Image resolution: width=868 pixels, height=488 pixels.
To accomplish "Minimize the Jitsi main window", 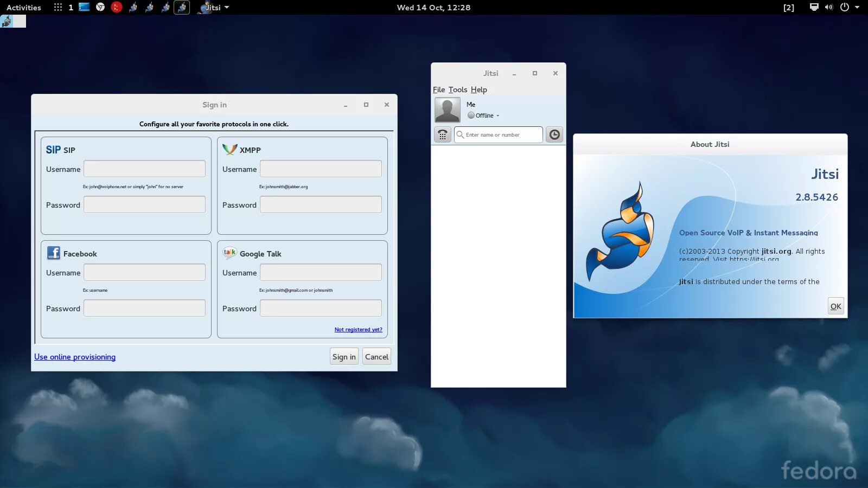I will (514, 74).
